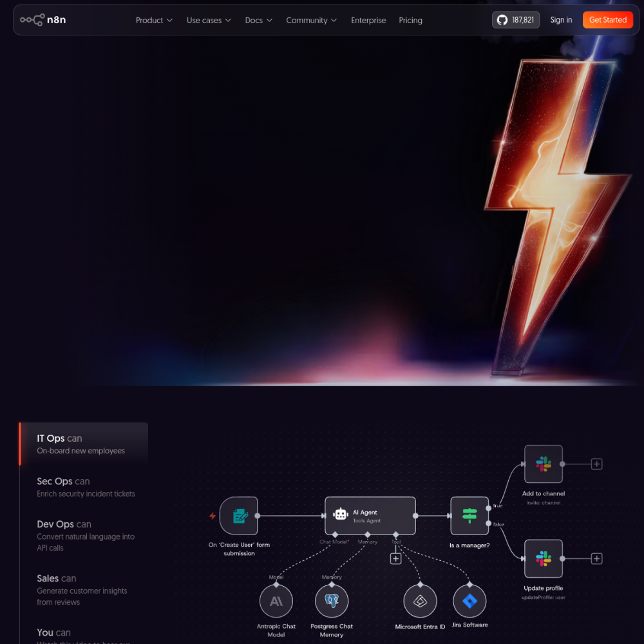This screenshot has height=644, width=644.
Task: Expand the Product menu
Action: pos(154,20)
